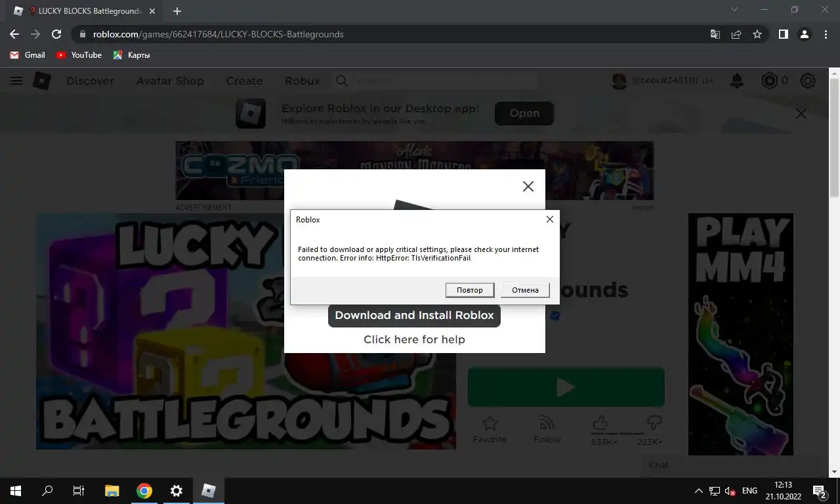Open the Avatar Shop menu item
Screen dimensions: 840x504
click(170, 81)
